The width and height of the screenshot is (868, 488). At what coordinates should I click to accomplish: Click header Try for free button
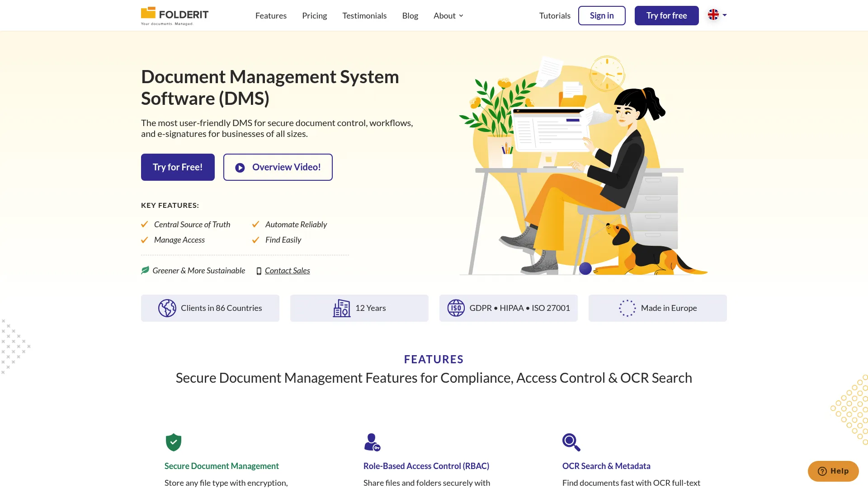[x=666, y=16]
